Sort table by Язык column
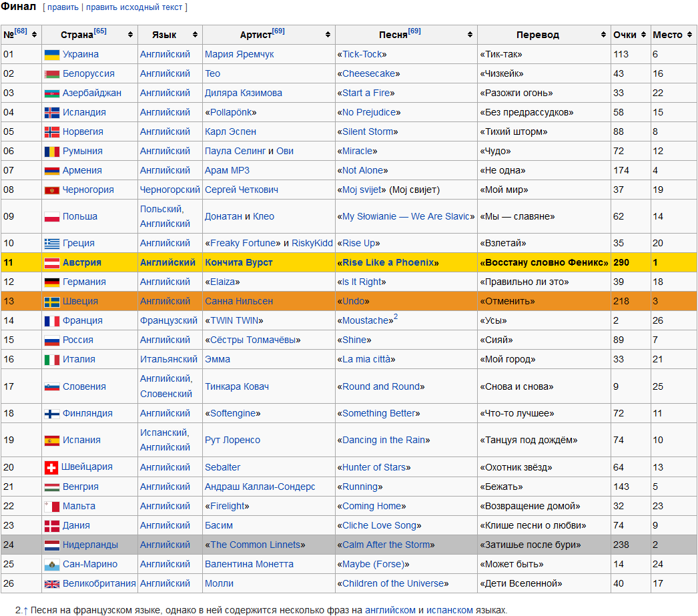The height and width of the screenshot is (616, 698). (195, 35)
